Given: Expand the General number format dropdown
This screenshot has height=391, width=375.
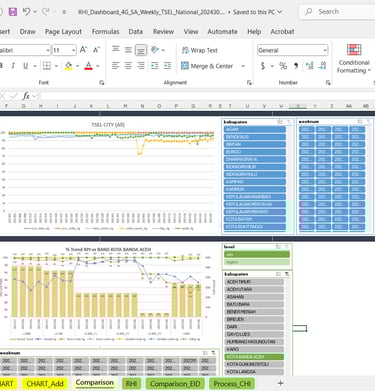Looking at the screenshot, I should (325, 50).
